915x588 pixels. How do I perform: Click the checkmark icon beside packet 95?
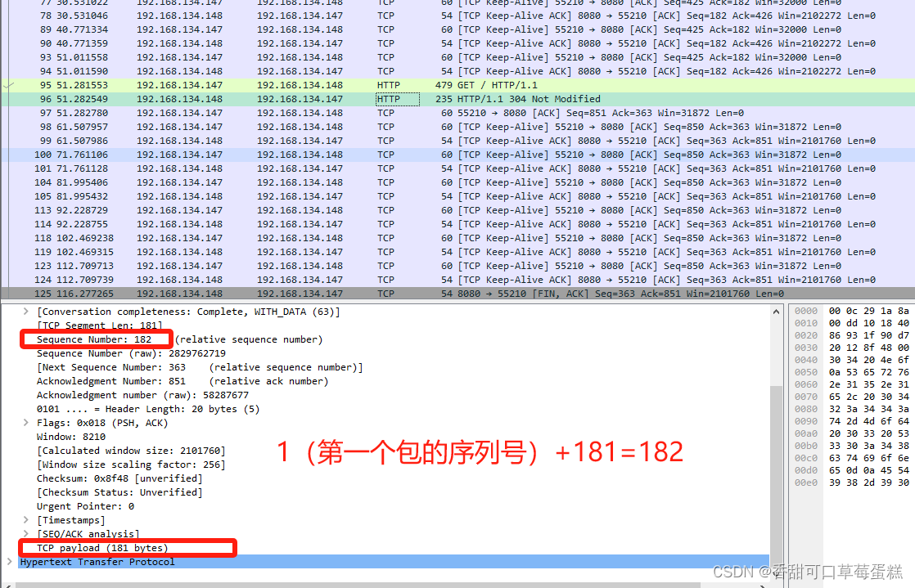coord(8,84)
